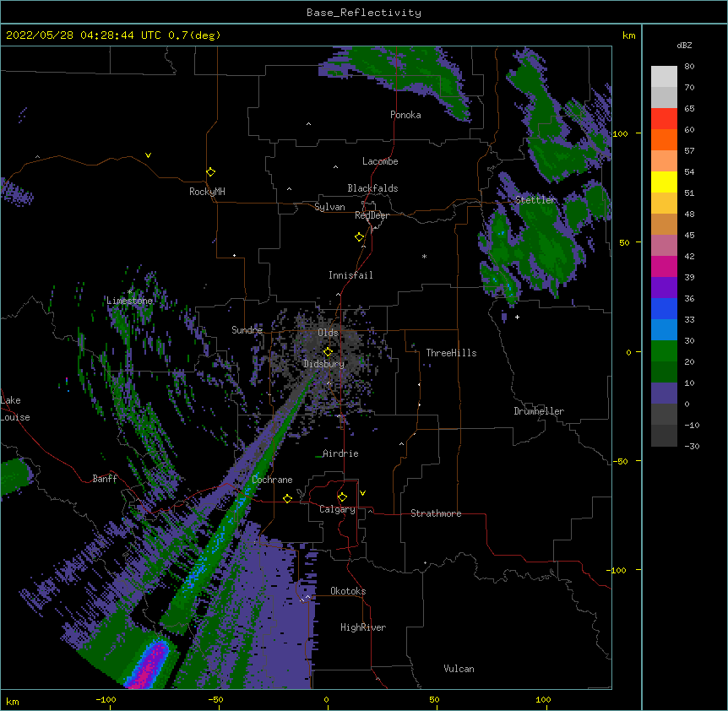Select the light gray 70–80 dBZ swatch
728x711 pixels.
click(x=664, y=77)
